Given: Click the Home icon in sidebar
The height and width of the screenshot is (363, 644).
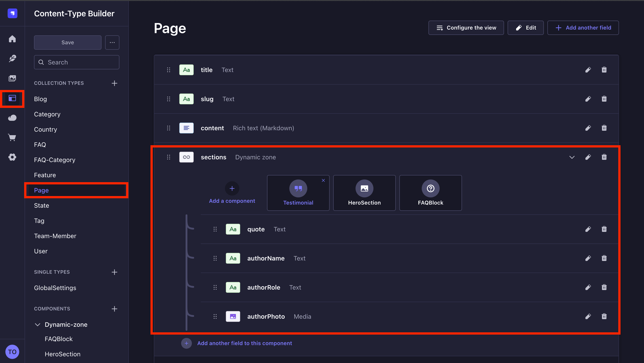Looking at the screenshot, I should click(x=12, y=39).
